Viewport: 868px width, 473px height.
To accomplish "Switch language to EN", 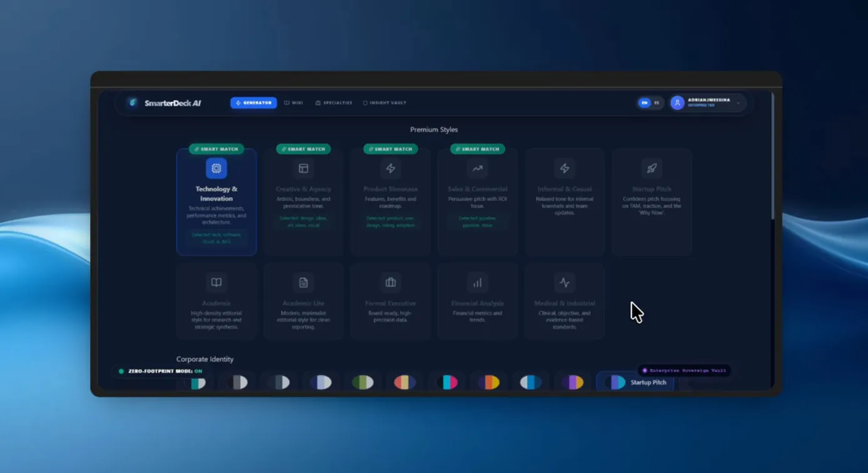I will (x=644, y=103).
